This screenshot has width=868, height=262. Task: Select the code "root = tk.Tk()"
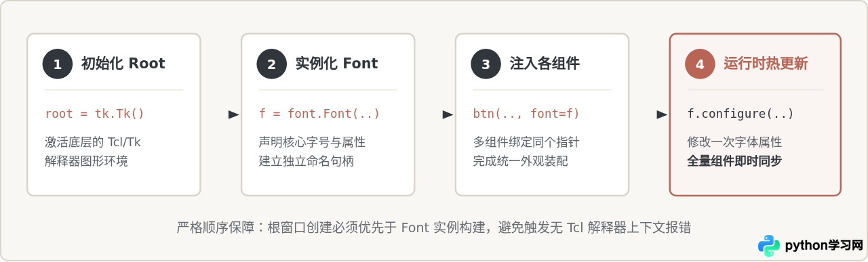(x=94, y=114)
